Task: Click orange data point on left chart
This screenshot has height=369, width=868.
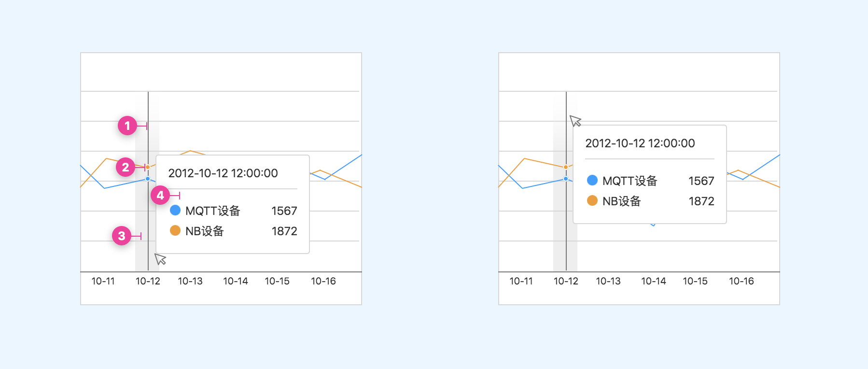Action: pos(148,167)
